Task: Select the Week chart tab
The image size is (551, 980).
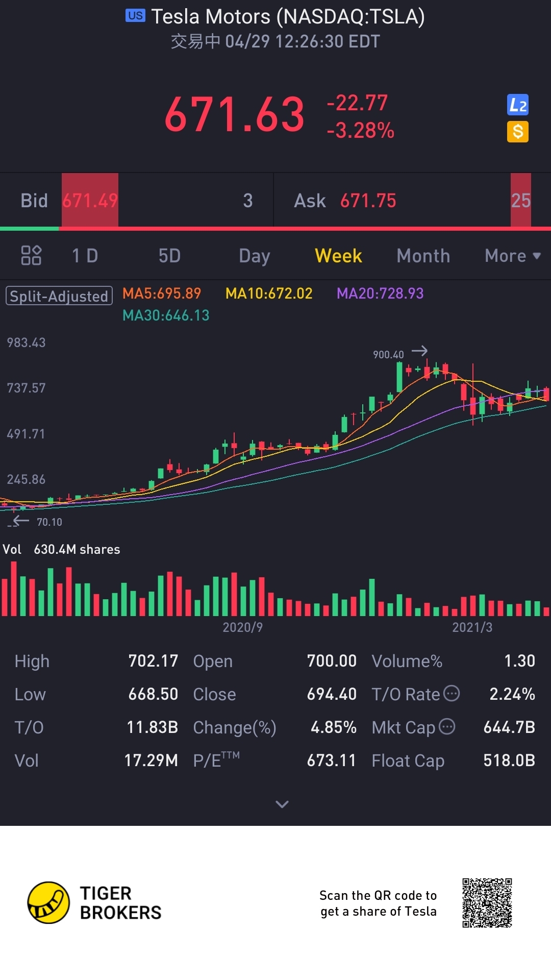Action: tap(338, 256)
